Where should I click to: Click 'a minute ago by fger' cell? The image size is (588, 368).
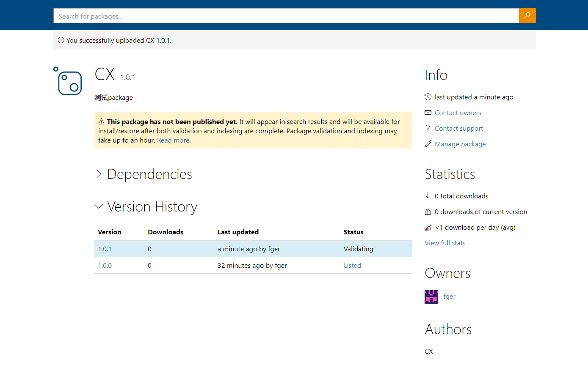[249, 249]
